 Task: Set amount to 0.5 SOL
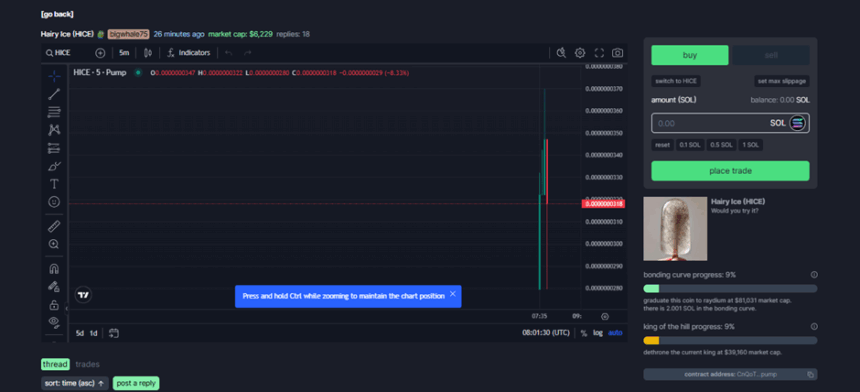tap(721, 145)
